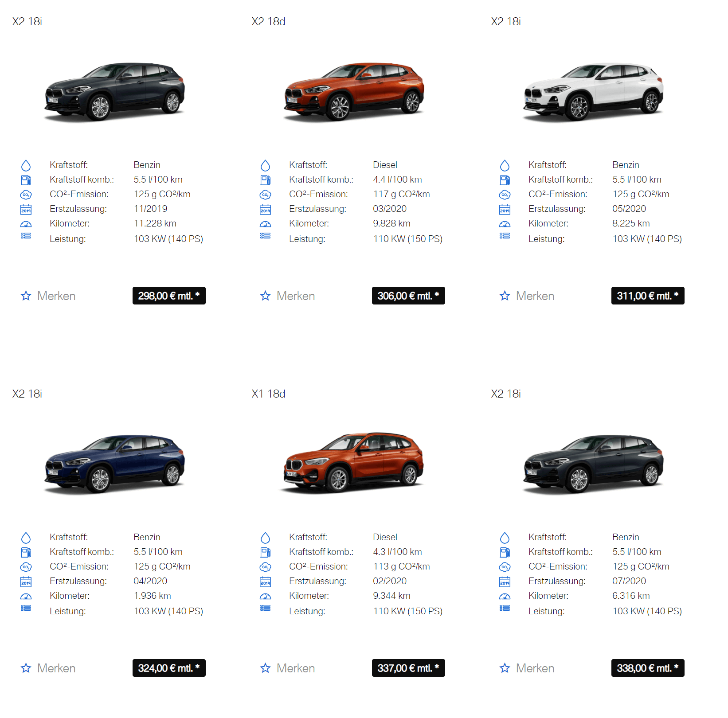The width and height of the screenshot is (728, 718).
Task: Click the Merken label on the 306,00 € card
Action: click(296, 296)
